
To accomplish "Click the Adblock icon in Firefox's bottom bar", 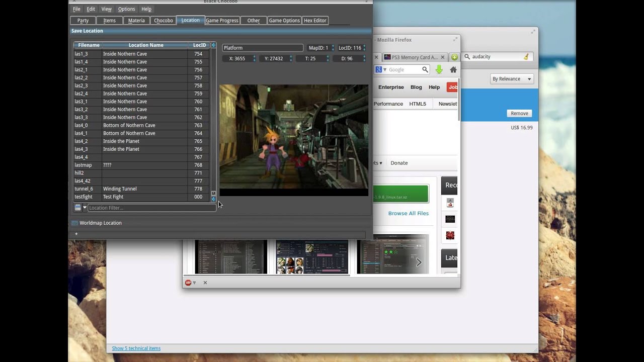I will click(188, 283).
